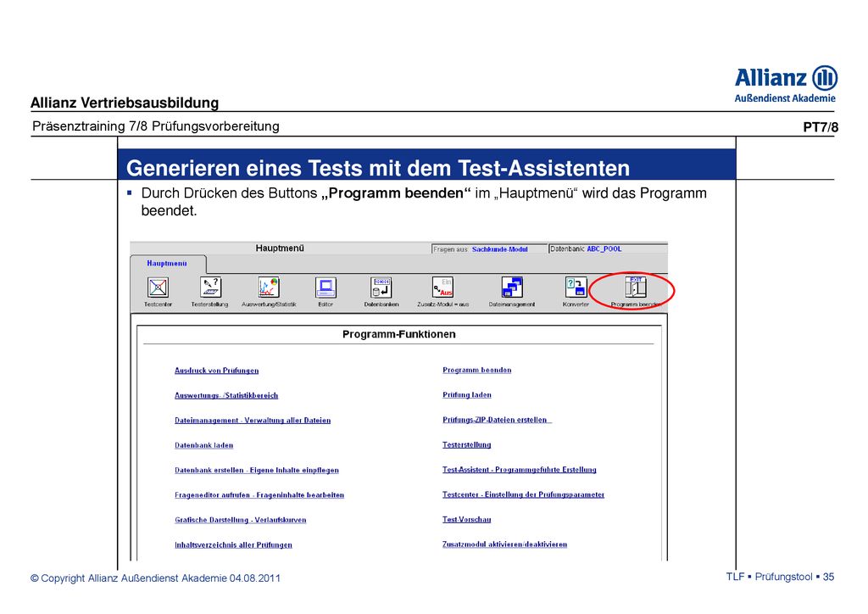Open the Auswertung/Statistik chart icon

269,287
